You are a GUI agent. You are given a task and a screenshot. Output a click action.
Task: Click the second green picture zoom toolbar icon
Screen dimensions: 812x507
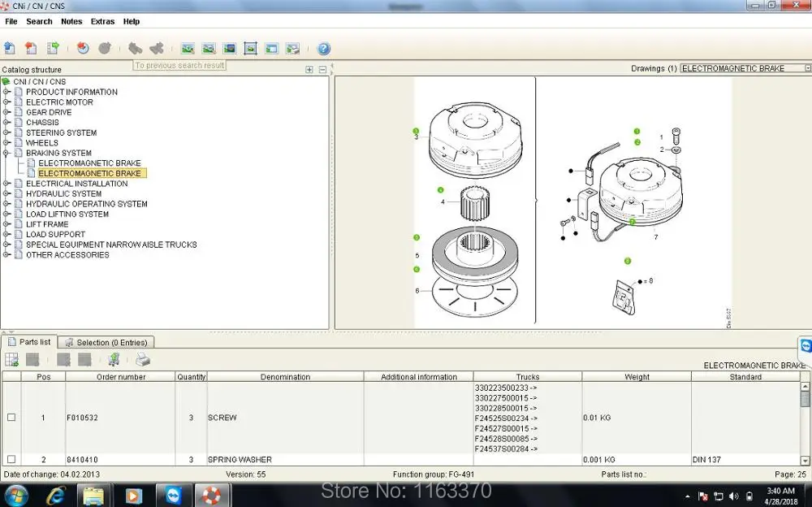tap(209, 49)
